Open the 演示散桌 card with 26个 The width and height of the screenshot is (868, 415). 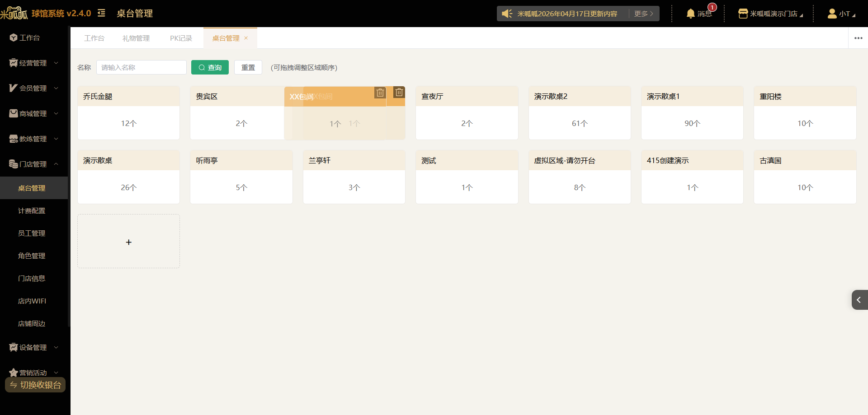(x=128, y=177)
